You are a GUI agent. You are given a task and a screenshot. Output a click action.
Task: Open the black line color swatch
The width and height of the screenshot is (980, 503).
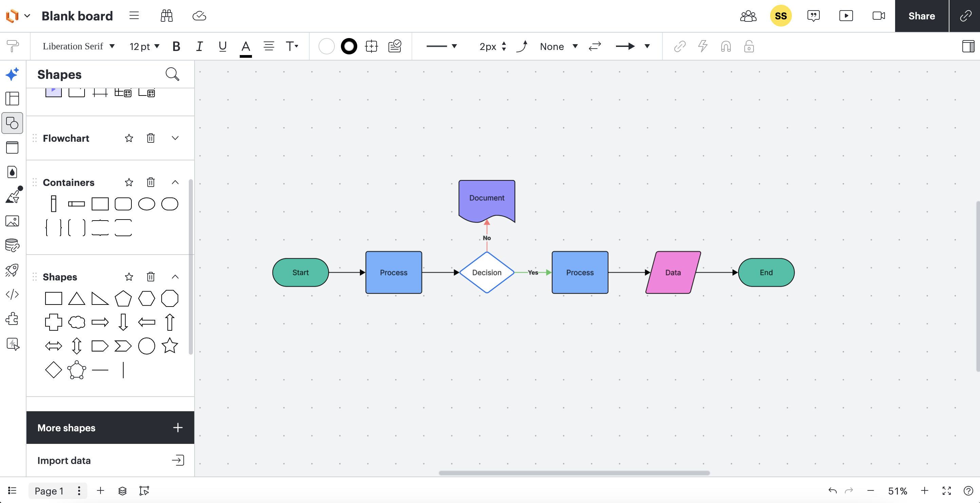click(349, 46)
